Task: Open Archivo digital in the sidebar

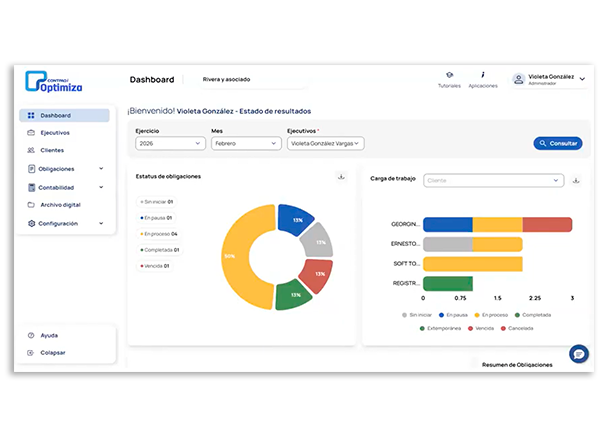Action: pos(60,205)
